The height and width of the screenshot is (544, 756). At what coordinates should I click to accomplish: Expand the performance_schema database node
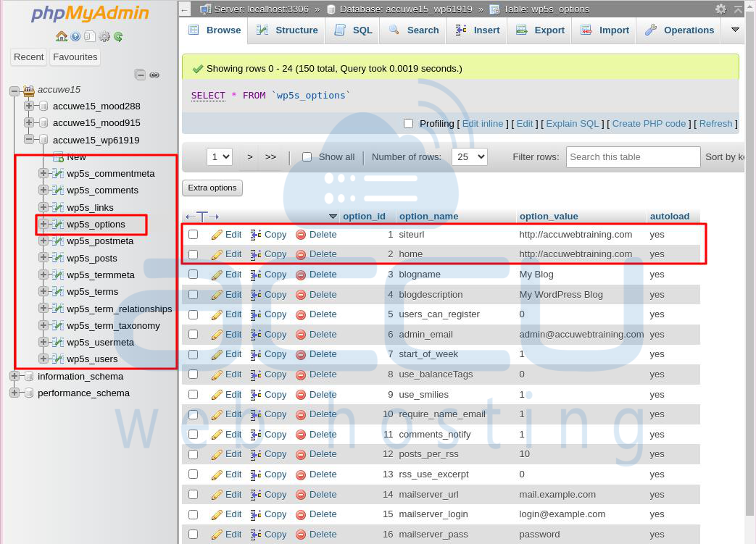point(14,393)
